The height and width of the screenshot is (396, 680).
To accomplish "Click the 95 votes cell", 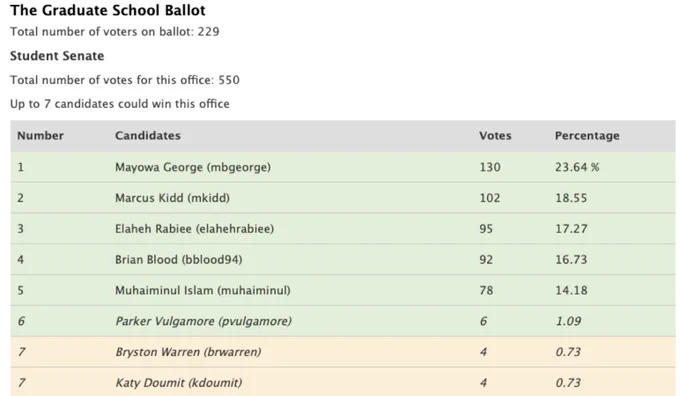I will click(x=486, y=229).
